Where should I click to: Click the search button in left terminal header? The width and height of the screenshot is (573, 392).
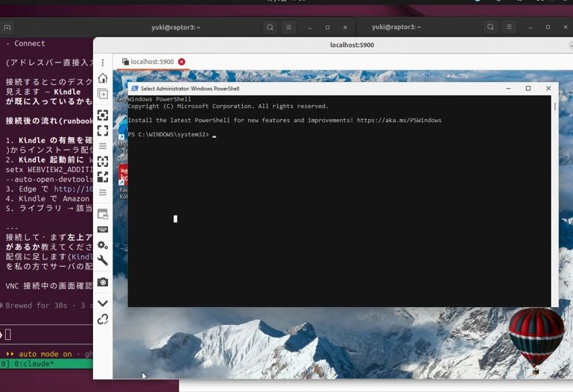click(270, 28)
